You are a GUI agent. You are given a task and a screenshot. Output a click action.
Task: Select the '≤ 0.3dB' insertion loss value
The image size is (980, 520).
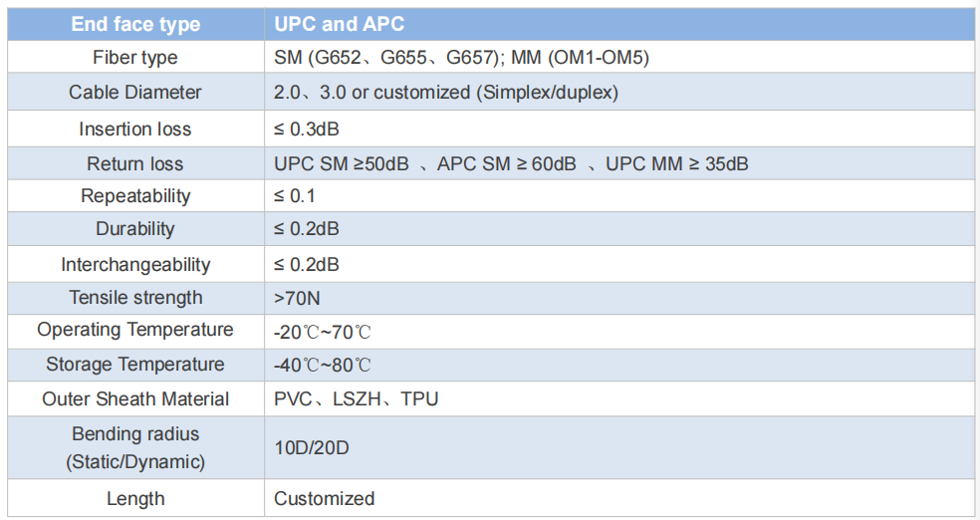[x=307, y=130]
